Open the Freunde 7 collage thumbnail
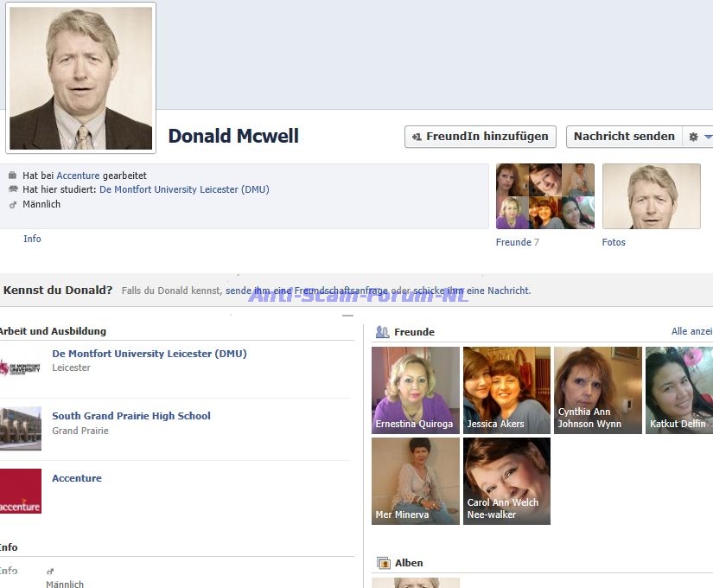The width and height of the screenshot is (713, 588). tap(544, 196)
